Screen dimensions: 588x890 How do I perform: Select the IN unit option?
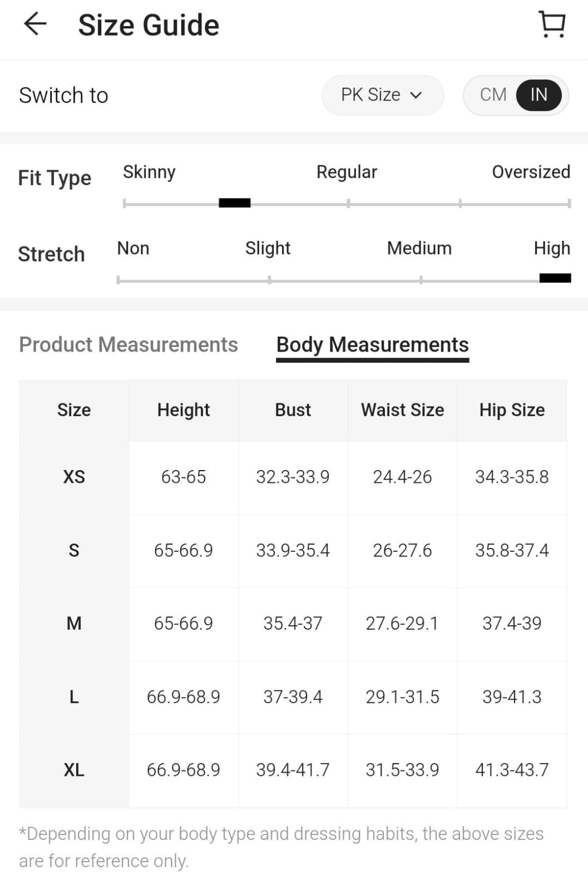point(538,95)
